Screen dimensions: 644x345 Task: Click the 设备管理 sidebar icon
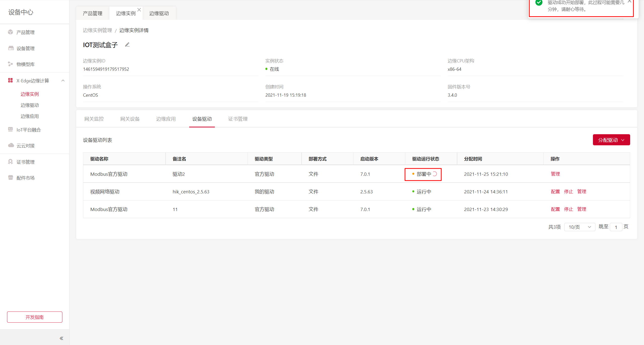click(11, 48)
